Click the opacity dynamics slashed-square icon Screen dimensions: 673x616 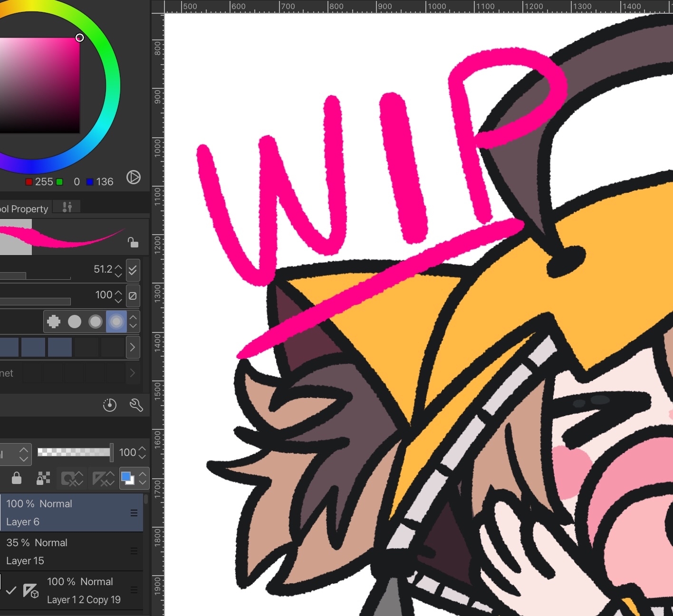(x=133, y=296)
